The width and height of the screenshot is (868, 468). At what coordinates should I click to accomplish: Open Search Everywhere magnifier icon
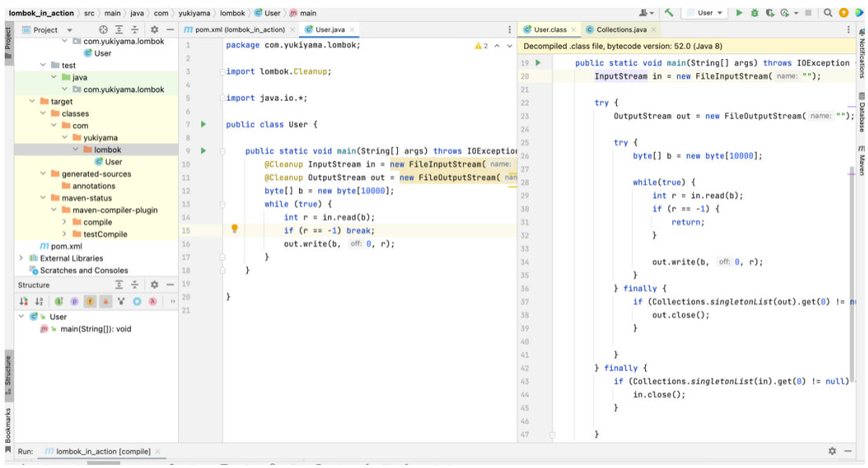[828, 13]
